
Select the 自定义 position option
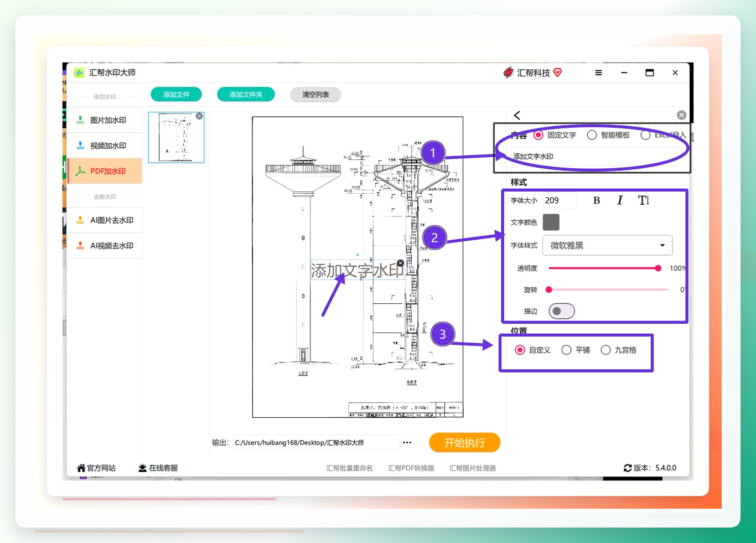click(x=520, y=350)
